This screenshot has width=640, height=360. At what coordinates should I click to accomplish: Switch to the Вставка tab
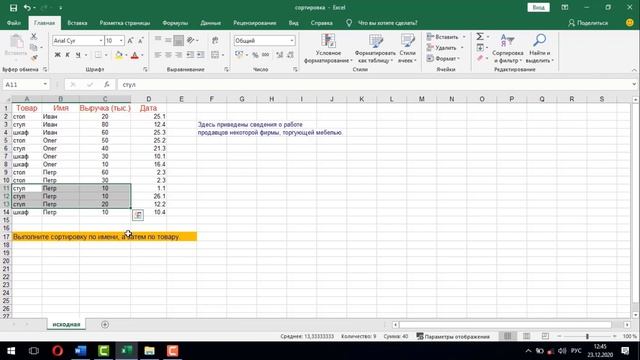click(x=77, y=23)
